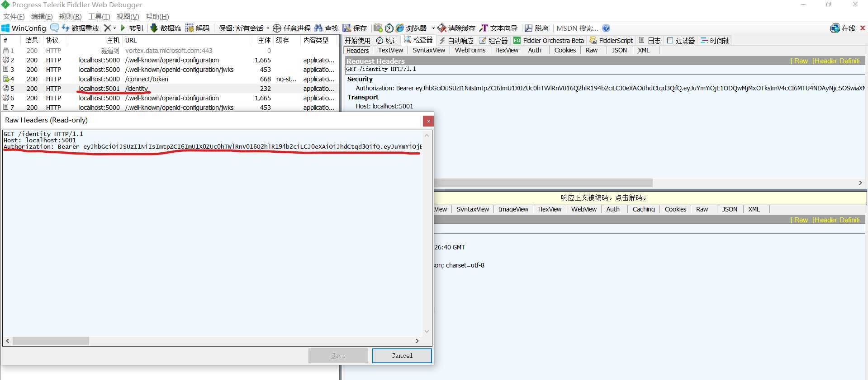
Task: Select the request JSON tab
Action: (619, 50)
